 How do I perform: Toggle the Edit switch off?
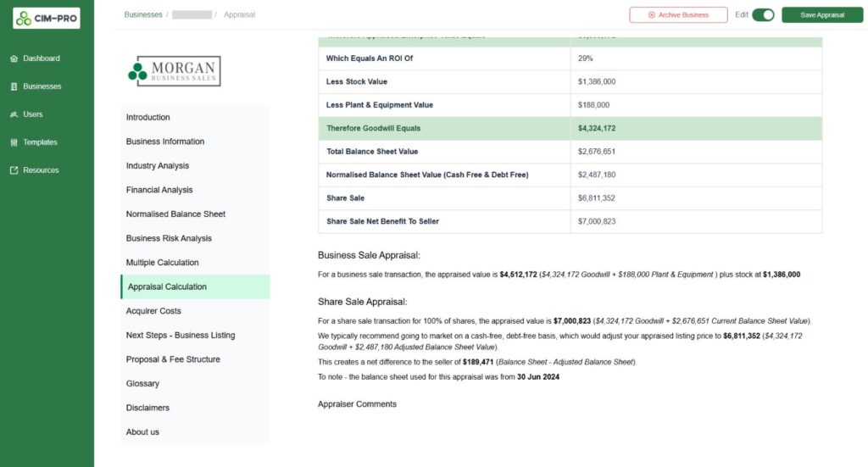click(763, 15)
